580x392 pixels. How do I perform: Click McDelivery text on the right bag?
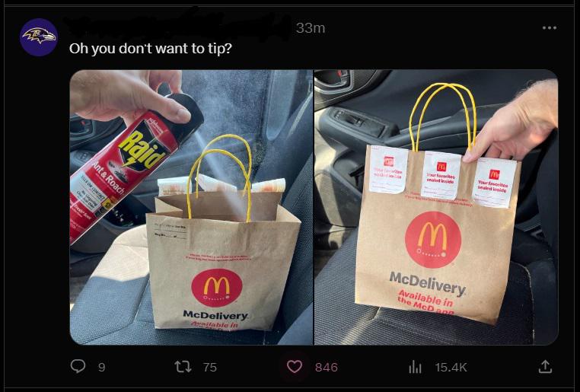[428, 284]
